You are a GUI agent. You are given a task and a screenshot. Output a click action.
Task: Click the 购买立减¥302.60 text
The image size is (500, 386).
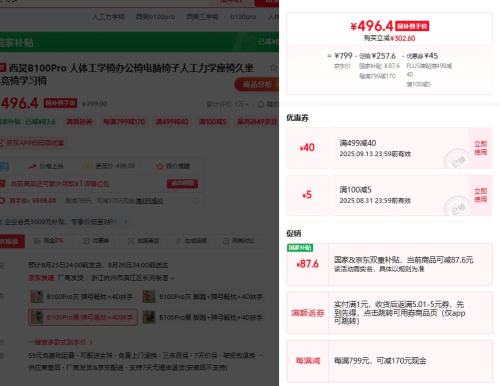[389, 38]
